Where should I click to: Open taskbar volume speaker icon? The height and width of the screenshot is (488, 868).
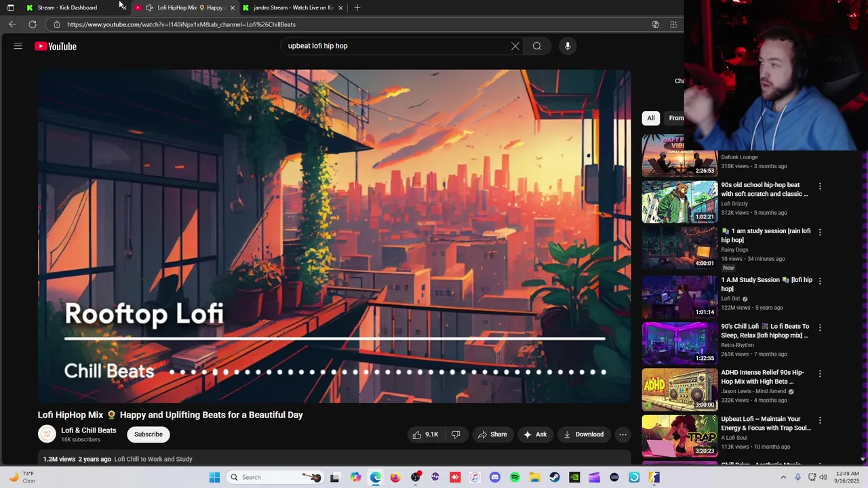823,477
